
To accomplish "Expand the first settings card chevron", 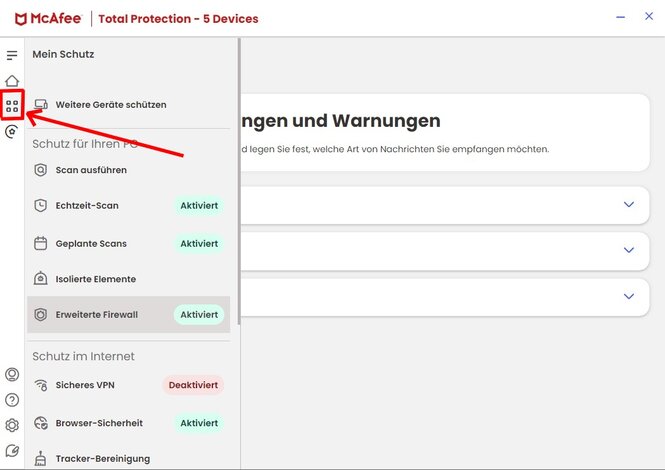I will pos(629,204).
